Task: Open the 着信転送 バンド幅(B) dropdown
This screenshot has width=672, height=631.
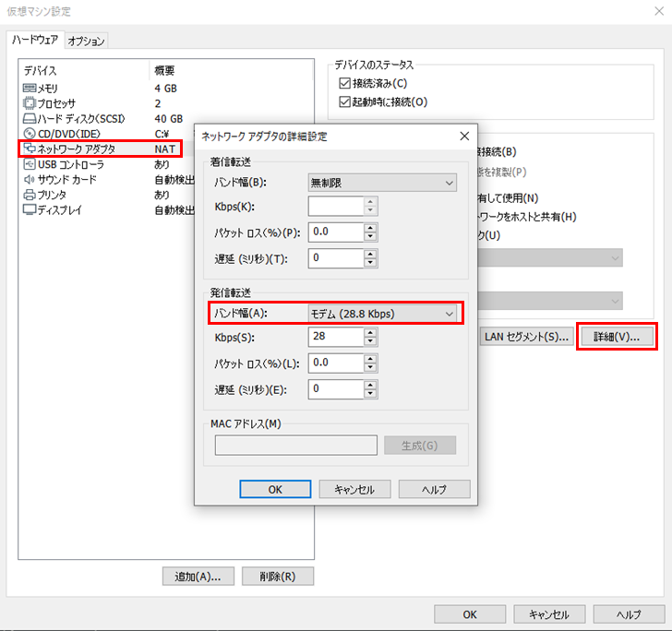Action: point(382,183)
